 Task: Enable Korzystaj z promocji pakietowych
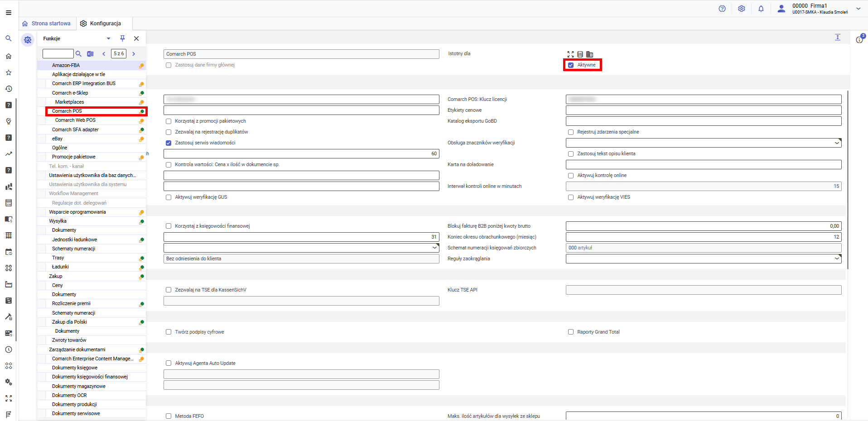click(169, 121)
